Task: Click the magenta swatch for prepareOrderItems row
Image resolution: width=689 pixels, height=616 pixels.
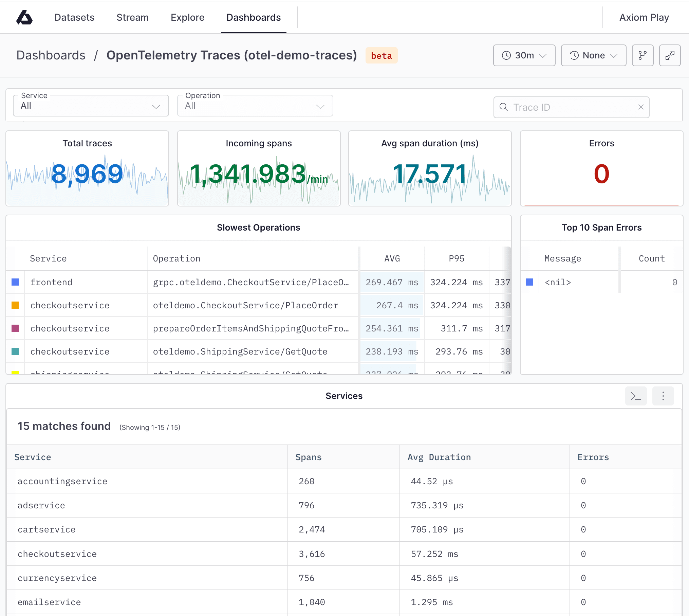Action: (x=15, y=328)
